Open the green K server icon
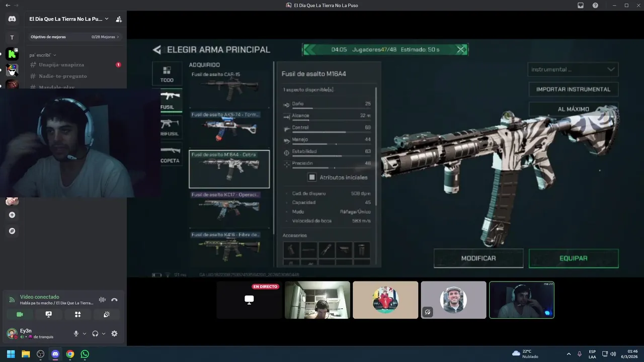 (12, 54)
